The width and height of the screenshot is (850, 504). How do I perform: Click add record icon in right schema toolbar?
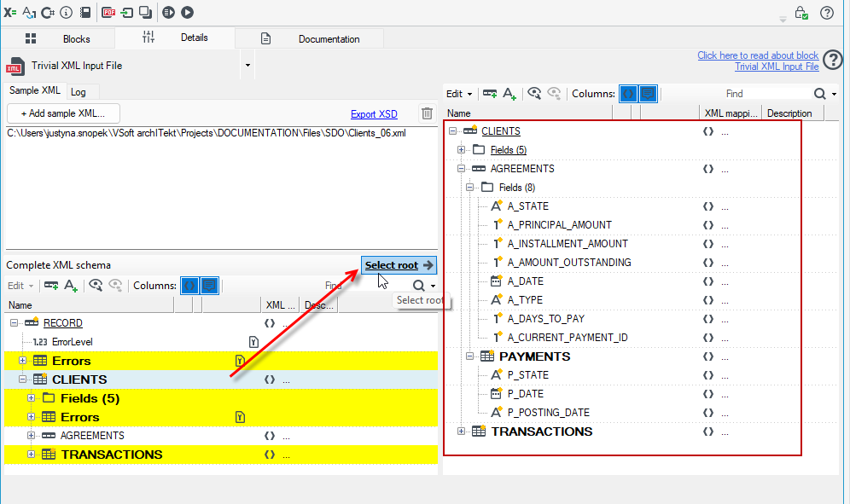pos(490,94)
